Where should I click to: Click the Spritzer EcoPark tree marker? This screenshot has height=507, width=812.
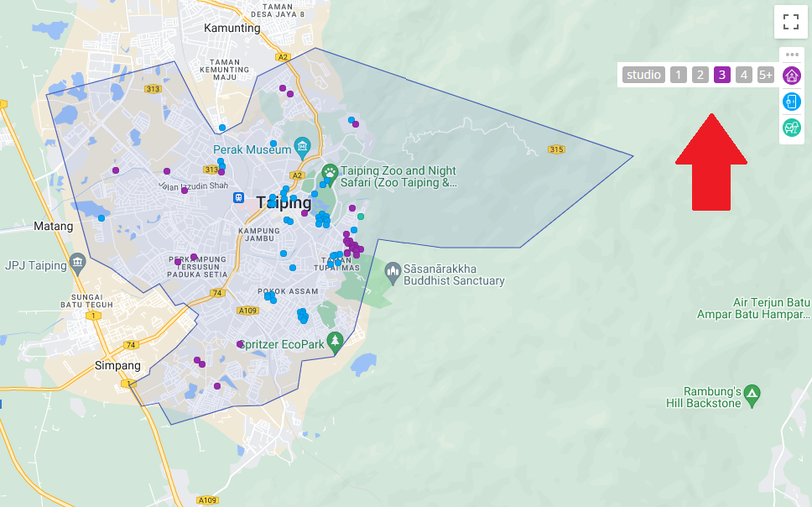pos(336,341)
